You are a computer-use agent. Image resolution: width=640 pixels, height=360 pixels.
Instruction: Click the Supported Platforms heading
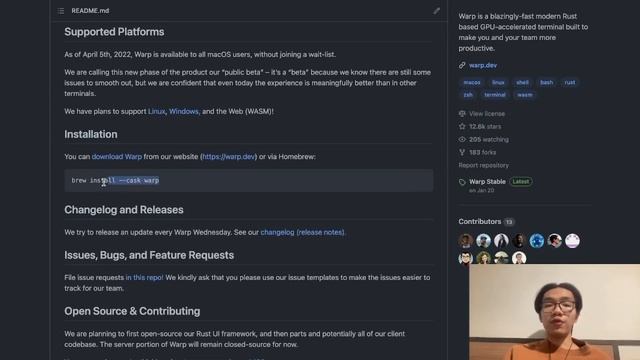114,32
